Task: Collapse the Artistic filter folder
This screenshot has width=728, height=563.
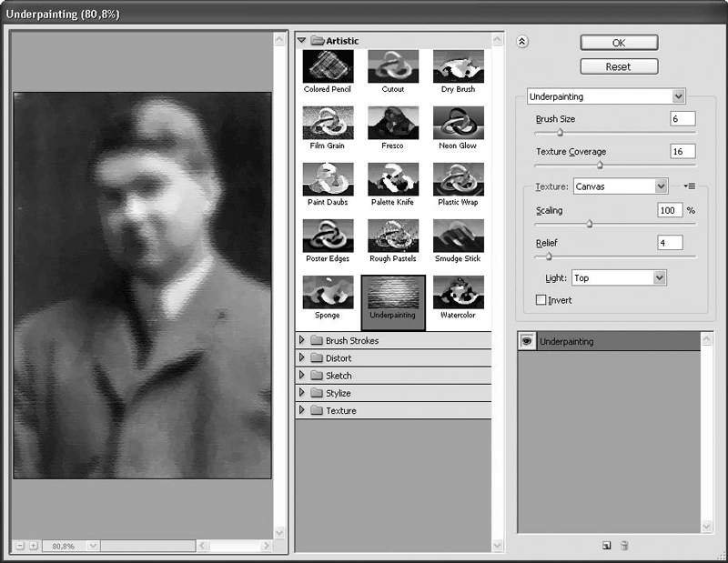Action: [x=302, y=41]
